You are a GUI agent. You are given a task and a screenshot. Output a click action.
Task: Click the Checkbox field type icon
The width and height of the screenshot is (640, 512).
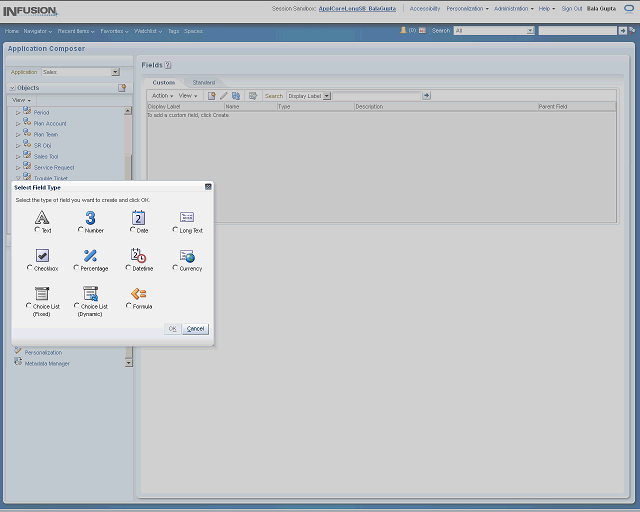[42, 256]
